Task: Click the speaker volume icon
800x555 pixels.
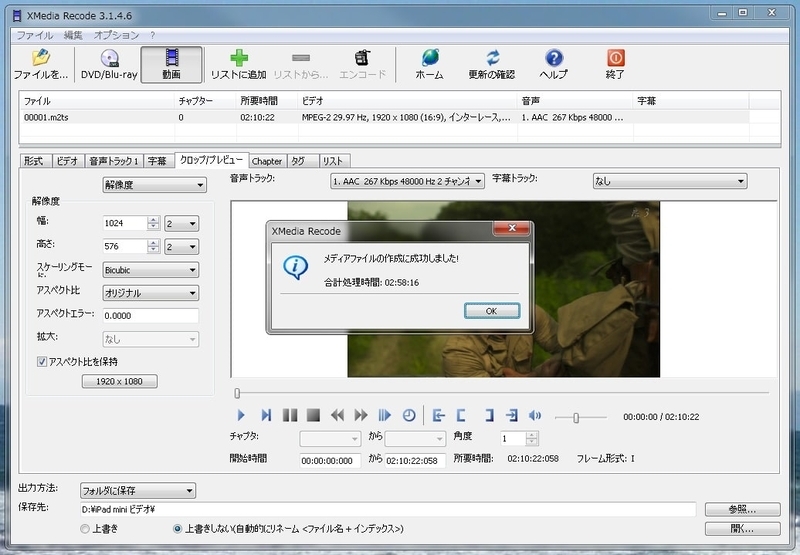Action: coord(535,415)
